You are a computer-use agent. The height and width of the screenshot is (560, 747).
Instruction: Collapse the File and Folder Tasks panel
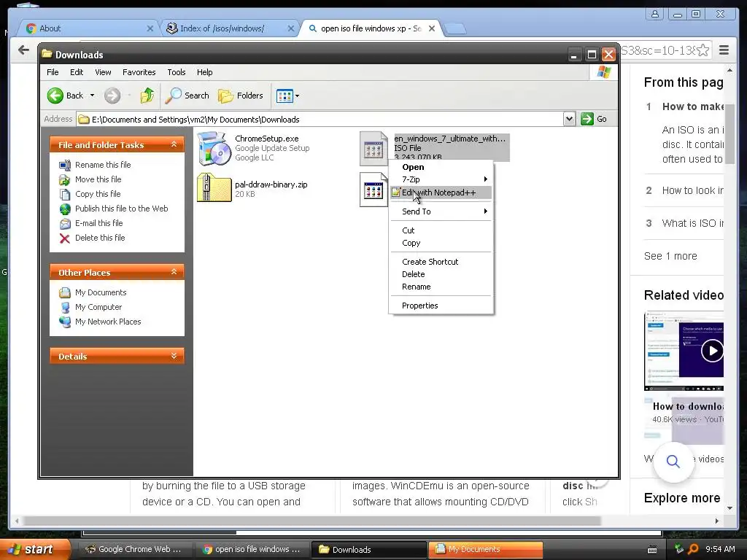click(174, 144)
